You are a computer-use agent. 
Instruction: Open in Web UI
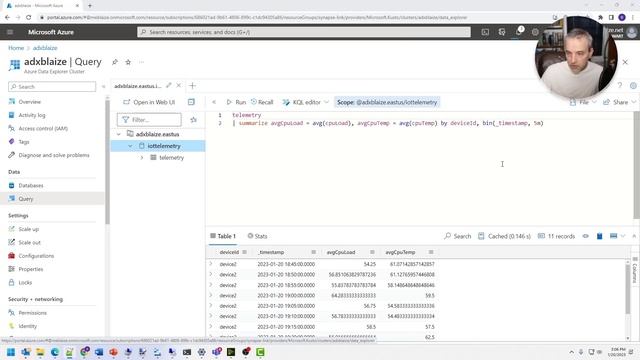[x=149, y=102]
